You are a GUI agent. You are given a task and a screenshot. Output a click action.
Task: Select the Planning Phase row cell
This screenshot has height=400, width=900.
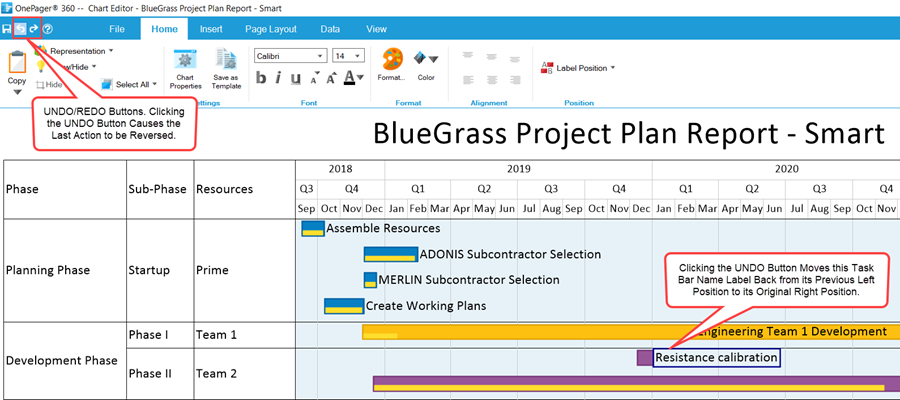65,270
